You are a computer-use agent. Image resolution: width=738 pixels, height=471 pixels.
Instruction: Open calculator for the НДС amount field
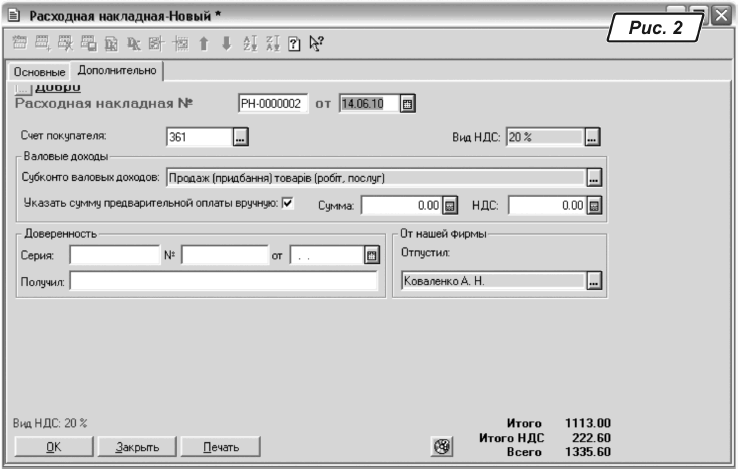(x=594, y=206)
